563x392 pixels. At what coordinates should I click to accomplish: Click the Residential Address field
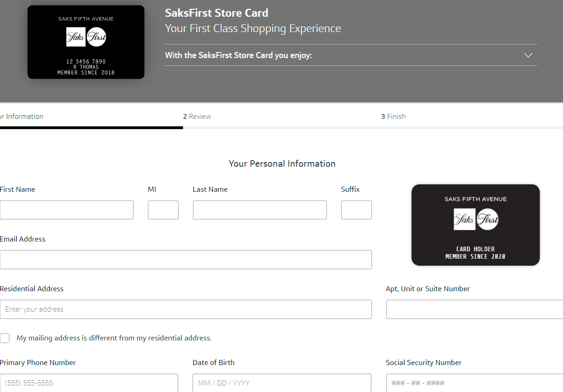point(186,309)
